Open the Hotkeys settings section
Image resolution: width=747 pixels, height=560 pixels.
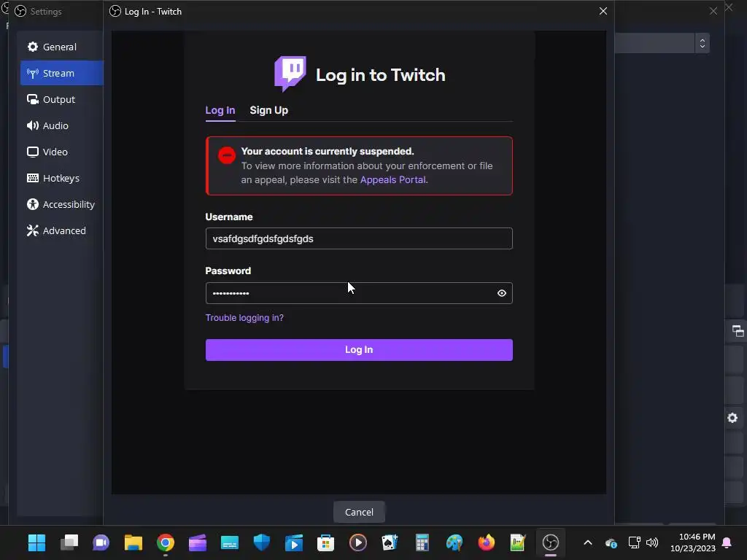tap(61, 178)
